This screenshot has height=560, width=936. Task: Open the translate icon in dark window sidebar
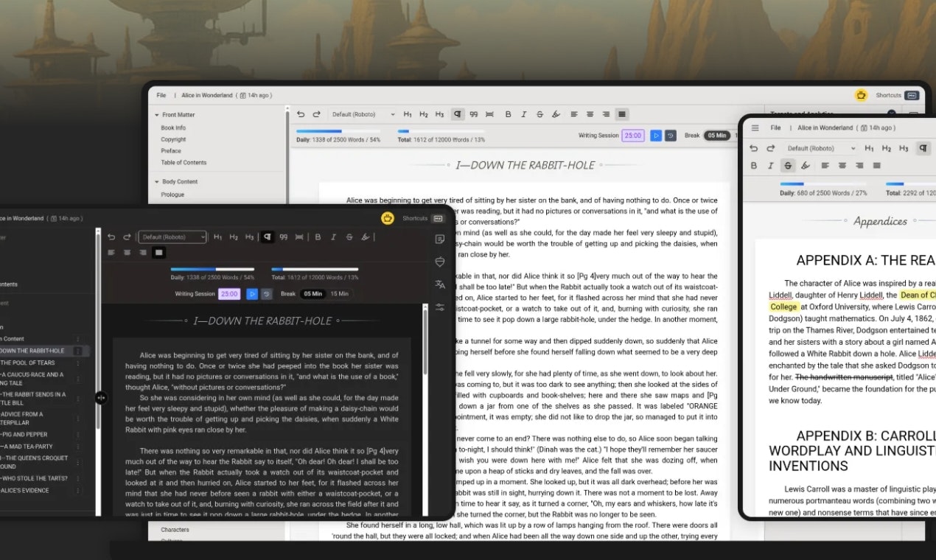pyautogui.click(x=440, y=284)
